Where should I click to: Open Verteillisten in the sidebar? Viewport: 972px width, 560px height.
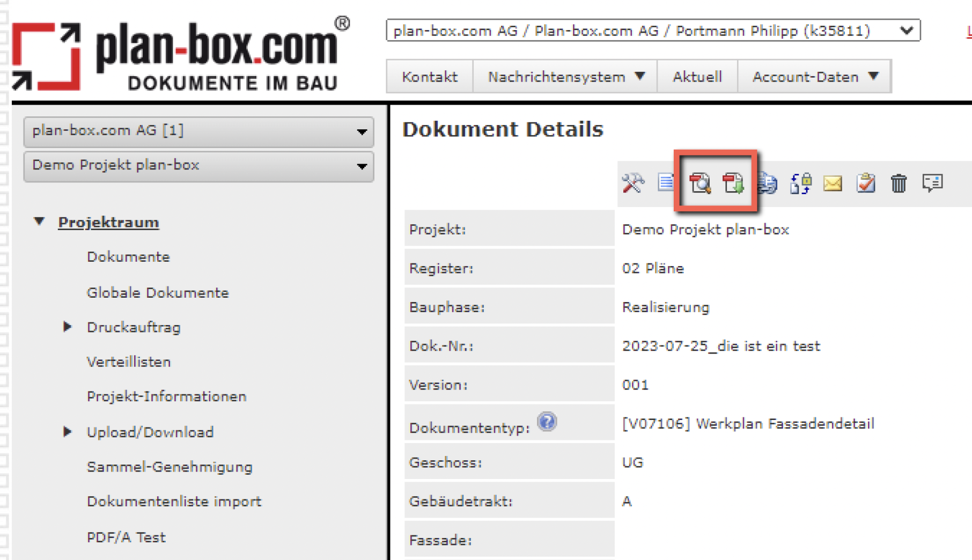point(129,362)
